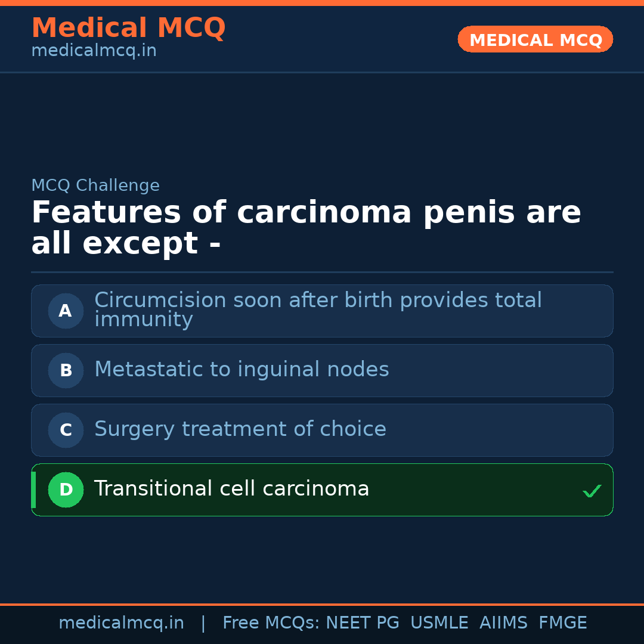Click the medicalmcq.in link below the logo

click(x=93, y=50)
